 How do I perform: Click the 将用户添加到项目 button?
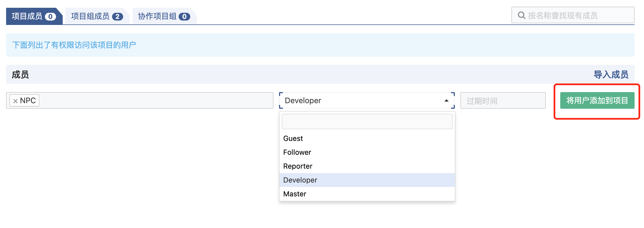pos(597,100)
